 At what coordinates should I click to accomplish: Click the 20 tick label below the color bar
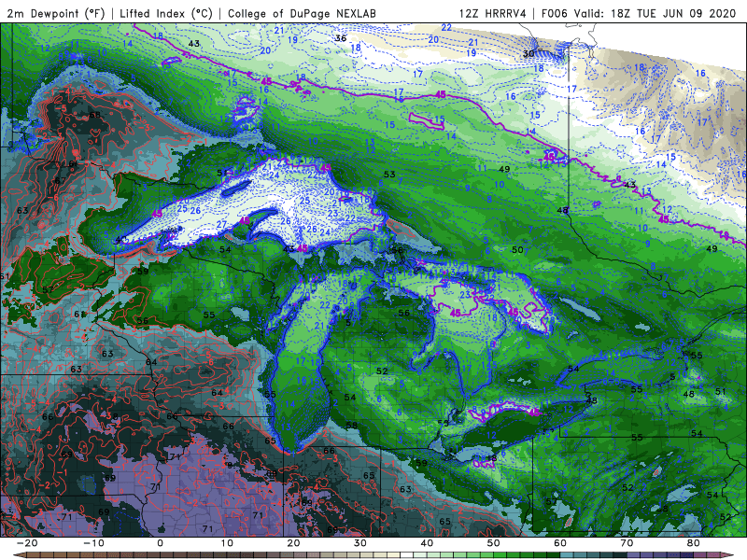[x=293, y=543]
